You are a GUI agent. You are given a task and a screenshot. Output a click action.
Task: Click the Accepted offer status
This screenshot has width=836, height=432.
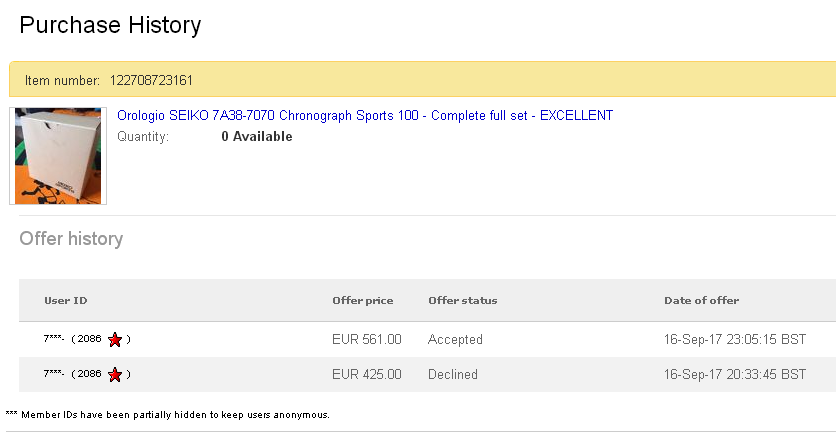point(455,340)
